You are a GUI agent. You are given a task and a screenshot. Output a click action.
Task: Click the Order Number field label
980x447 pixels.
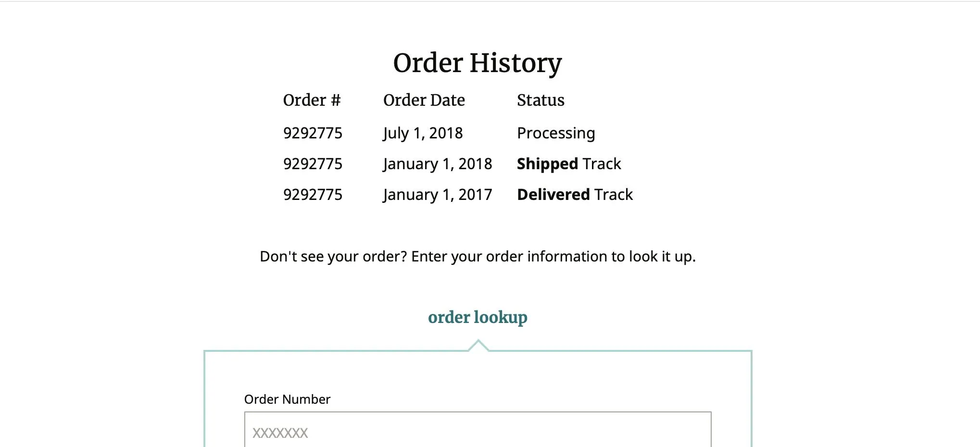click(287, 399)
